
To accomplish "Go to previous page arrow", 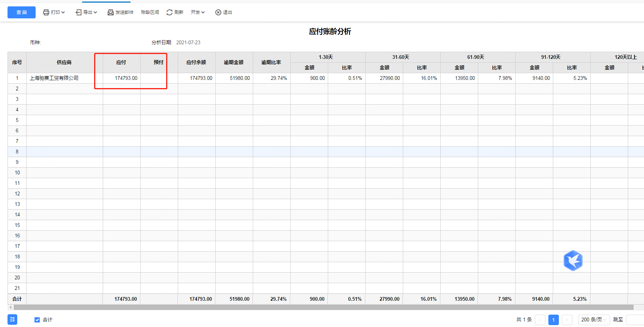I will (540, 320).
